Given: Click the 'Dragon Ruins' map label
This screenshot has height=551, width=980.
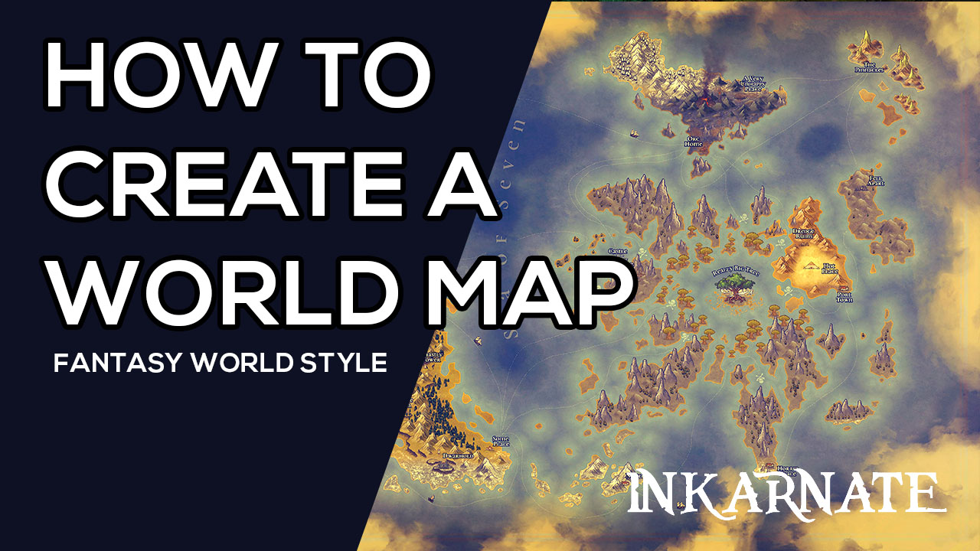Looking at the screenshot, I should [803, 233].
